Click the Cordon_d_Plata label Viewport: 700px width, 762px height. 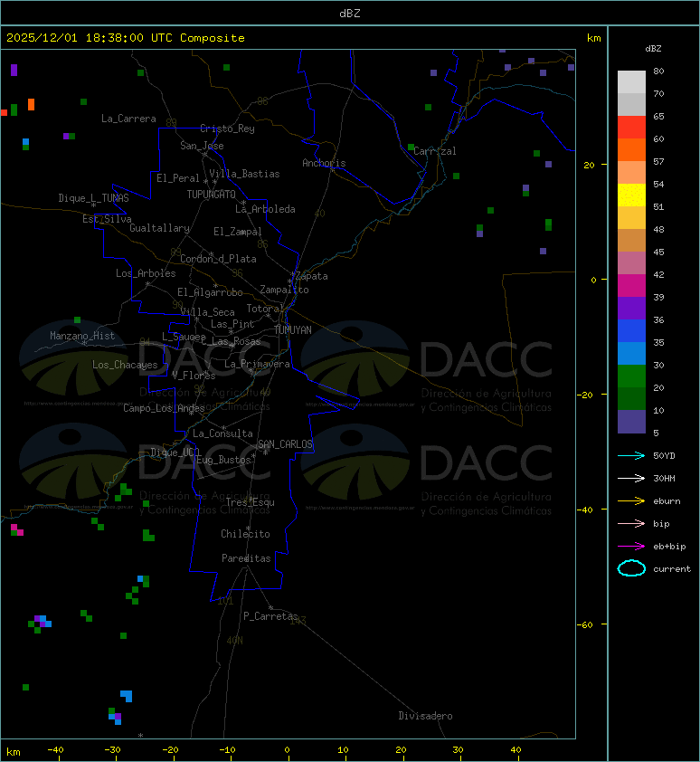point(218,259)
